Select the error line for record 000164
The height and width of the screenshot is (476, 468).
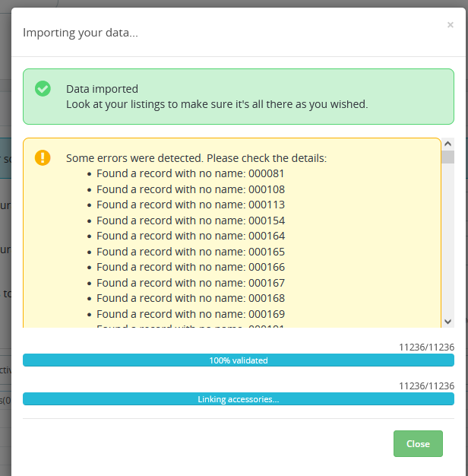(190, 236)
